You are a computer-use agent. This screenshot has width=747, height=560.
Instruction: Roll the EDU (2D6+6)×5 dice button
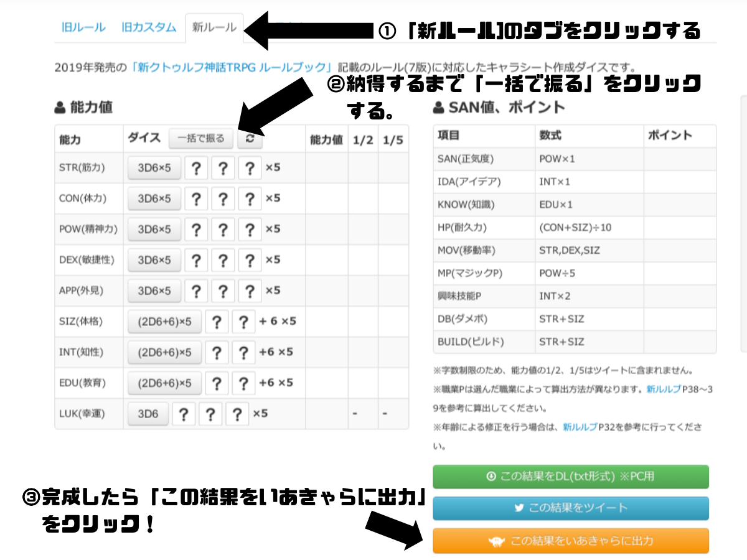[165, 383]
